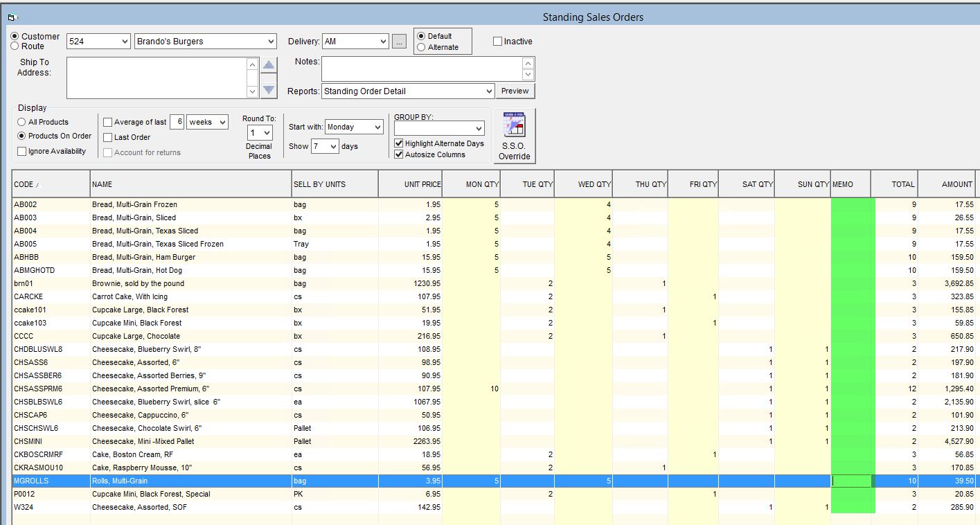Image resolution: width=980 pixels, height=525 pixels.
Task: Sort by the CODE column header
Action: pos(51,184)
